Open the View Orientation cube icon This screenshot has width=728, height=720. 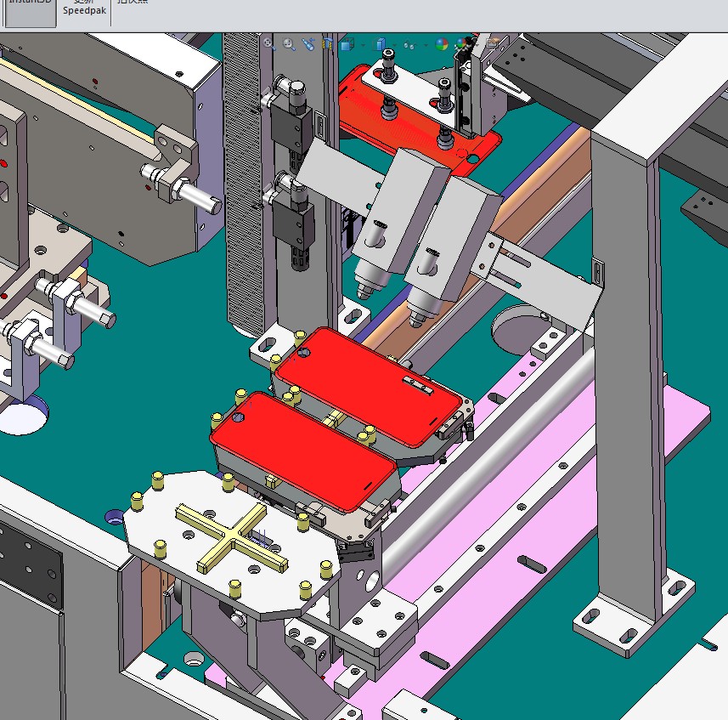coord(347,44)
